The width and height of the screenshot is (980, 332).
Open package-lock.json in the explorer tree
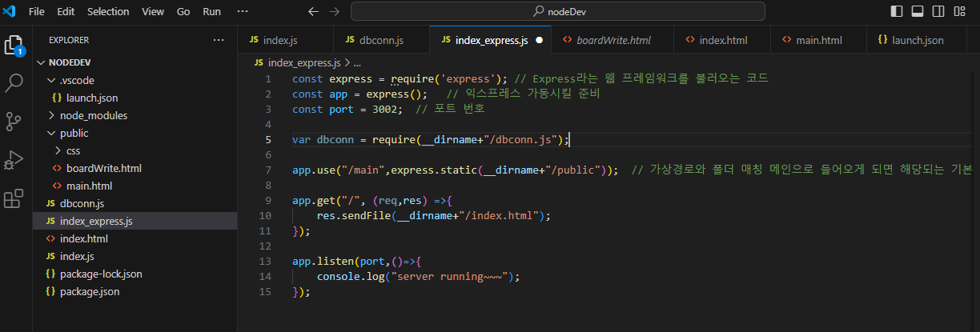tap(135, 274)
